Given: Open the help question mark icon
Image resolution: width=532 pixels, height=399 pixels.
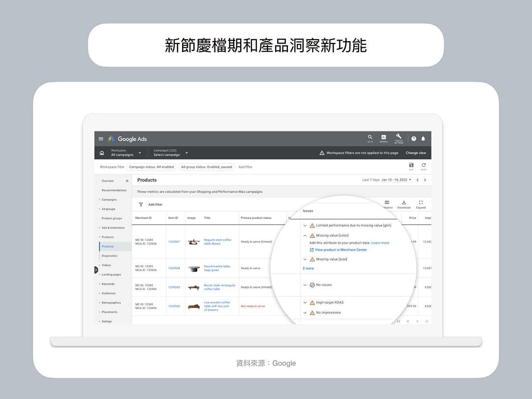Looking at the screenshot, I should 414,139.
